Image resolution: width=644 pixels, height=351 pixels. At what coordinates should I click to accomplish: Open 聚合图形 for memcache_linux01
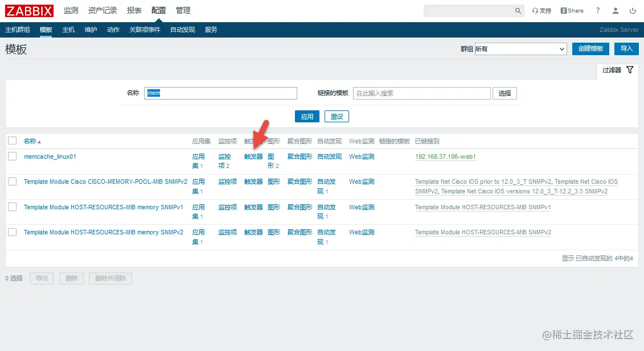300,156
